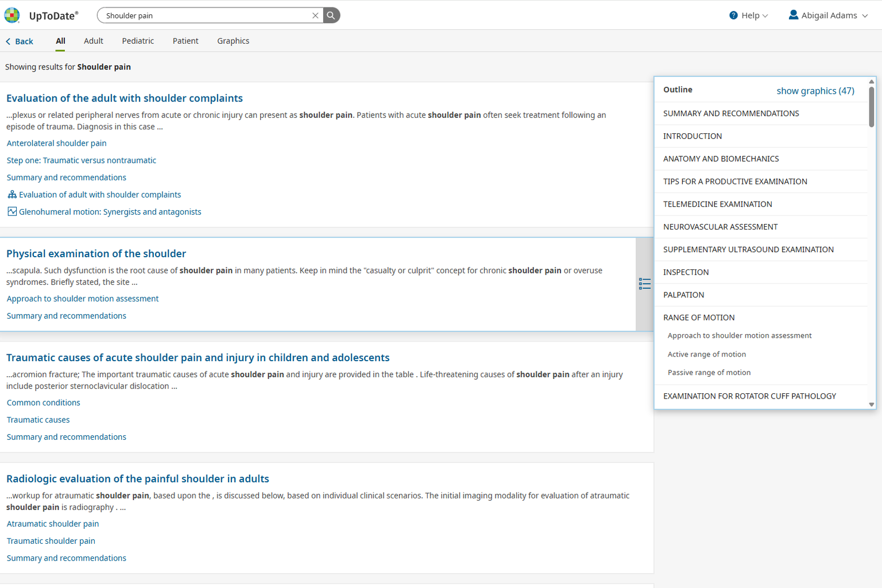Viewport: 882px width, 588px height.
Task: Switch to the Graphics tab
Action: pyautogui.click(x=233, y=41)
